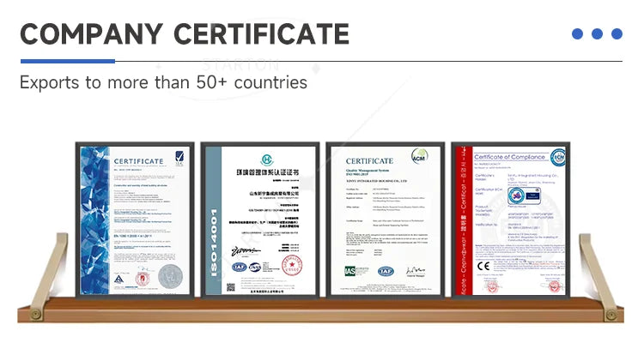Click the green ACM logo on third certificate
644x337 pixels.
click(x=419, y=157)
